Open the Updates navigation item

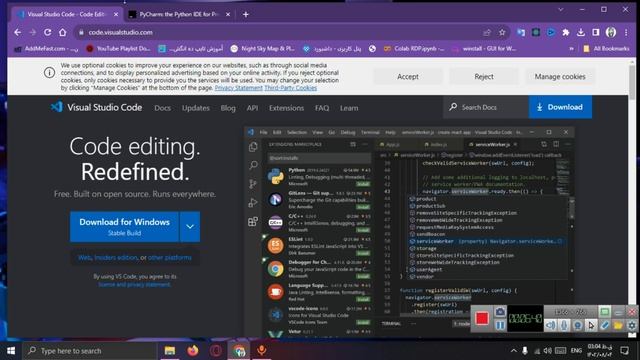pos(196,108)
